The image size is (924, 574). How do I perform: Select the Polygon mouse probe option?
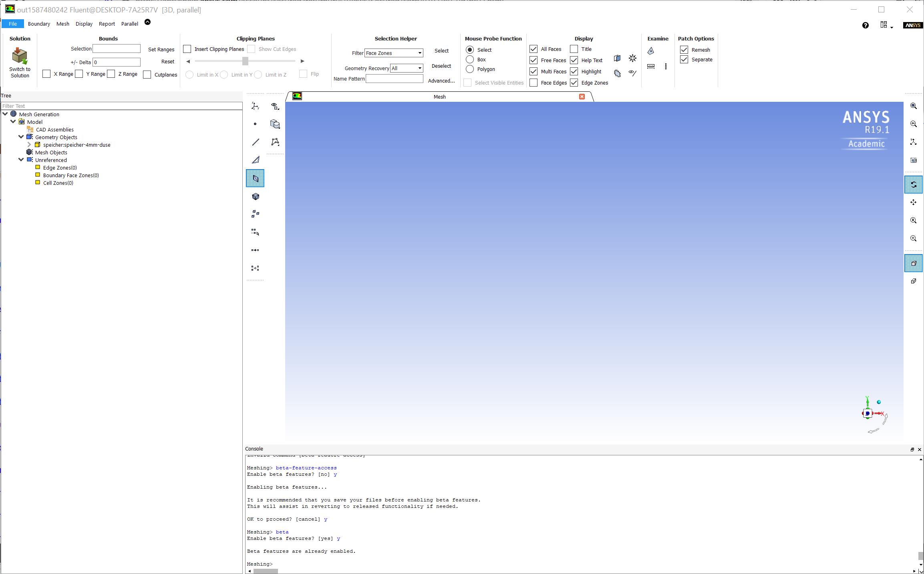pos(470,69)
